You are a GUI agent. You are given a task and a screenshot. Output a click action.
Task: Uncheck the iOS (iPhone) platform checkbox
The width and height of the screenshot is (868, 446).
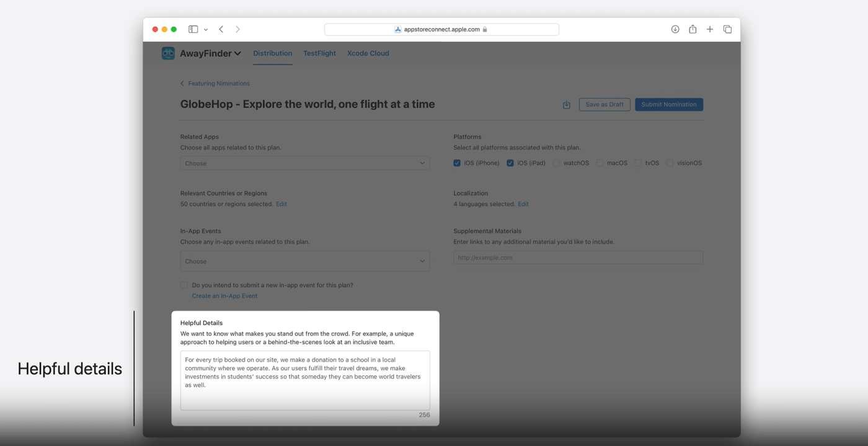point(457,163)
